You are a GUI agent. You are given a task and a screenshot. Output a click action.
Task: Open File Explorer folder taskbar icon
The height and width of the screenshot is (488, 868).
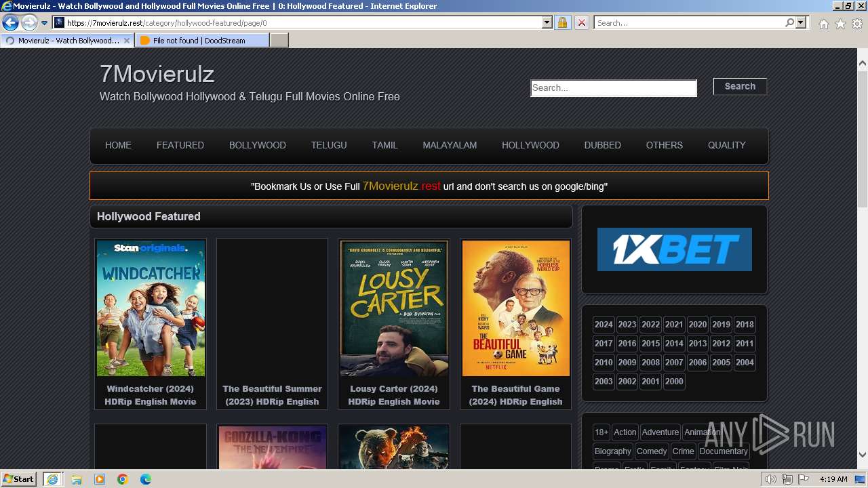[x=77, y=479]
